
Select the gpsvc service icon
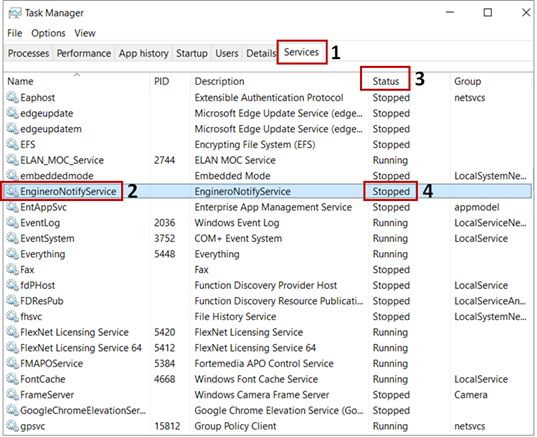point(13,426)
